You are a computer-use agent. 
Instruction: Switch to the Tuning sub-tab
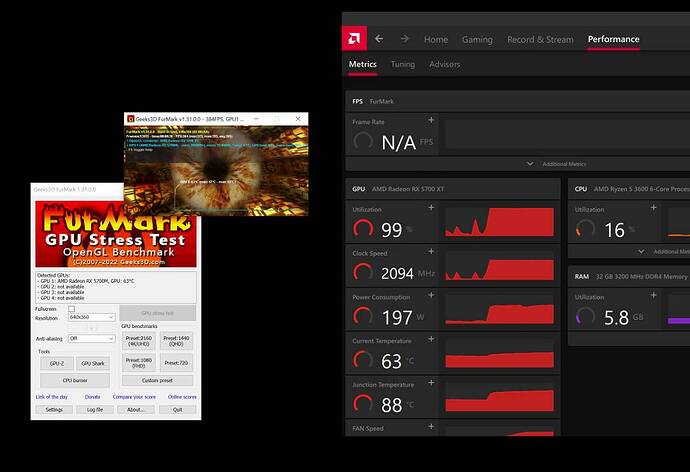coord(403,64)
